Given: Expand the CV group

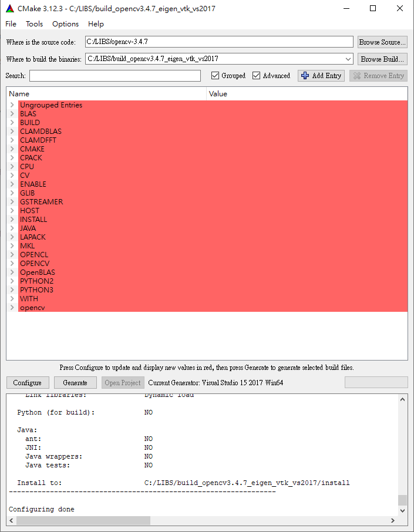Looking at the screenshot, I should click(x=12, y=176).
